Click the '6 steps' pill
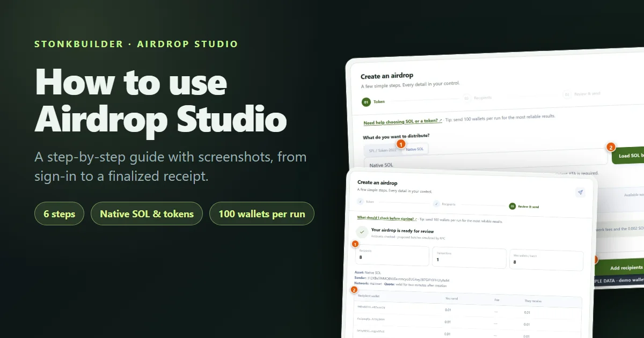The height and width of the screenshot is (338, 644). (60, 214)
